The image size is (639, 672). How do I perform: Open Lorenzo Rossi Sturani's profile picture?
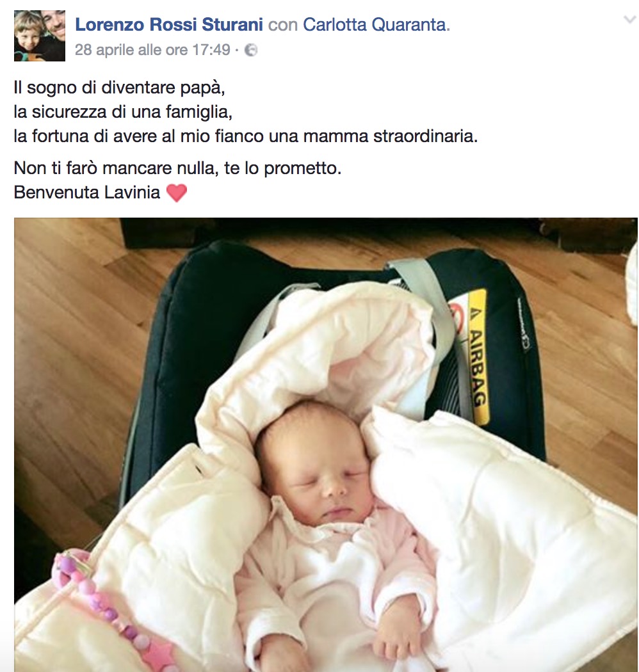click(x=40, y=36)
